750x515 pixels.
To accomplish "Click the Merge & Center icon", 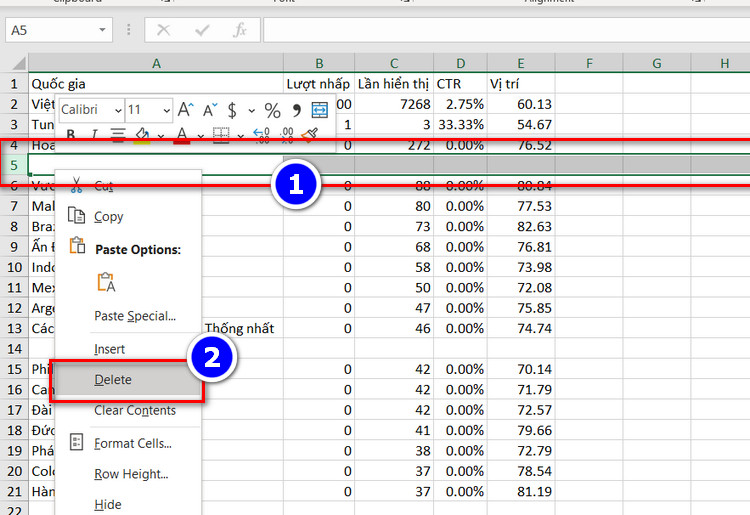I will [320, 110].
